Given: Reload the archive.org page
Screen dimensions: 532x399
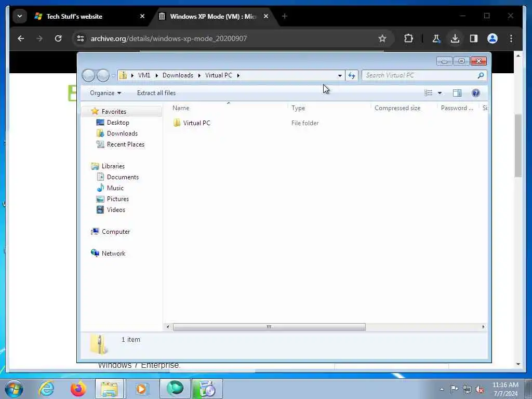Looking at the screenshot, I should click(58, 38).
